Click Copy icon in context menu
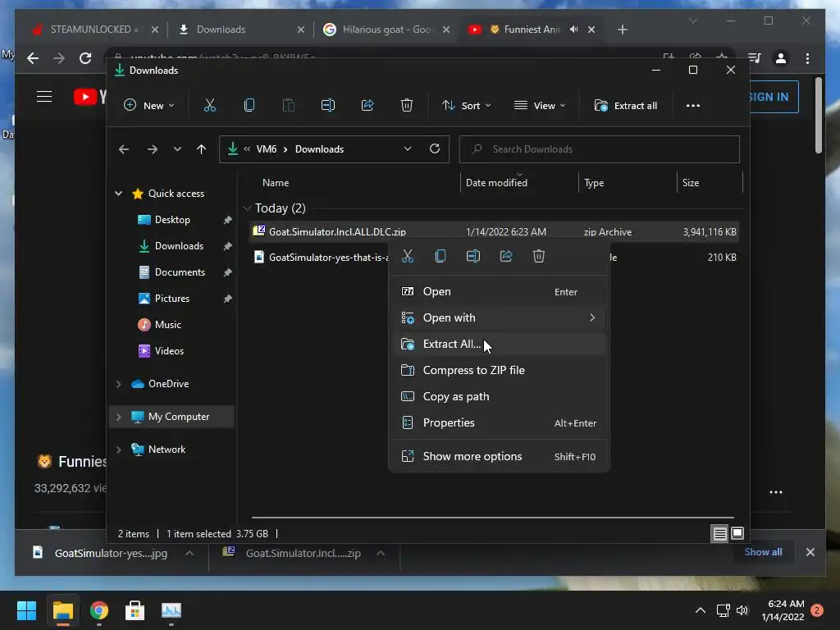 [441, 256]
